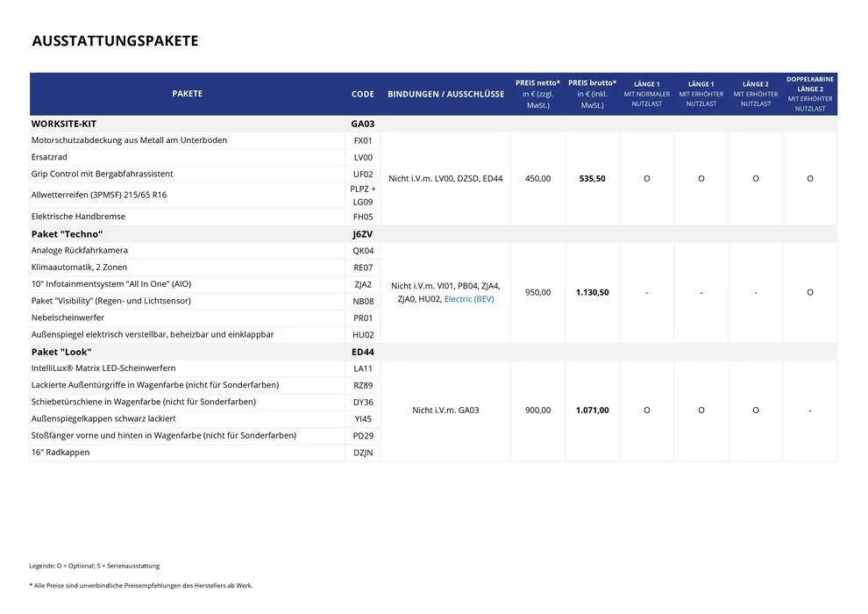Select the Paket "Look" row title

point(61,352)
